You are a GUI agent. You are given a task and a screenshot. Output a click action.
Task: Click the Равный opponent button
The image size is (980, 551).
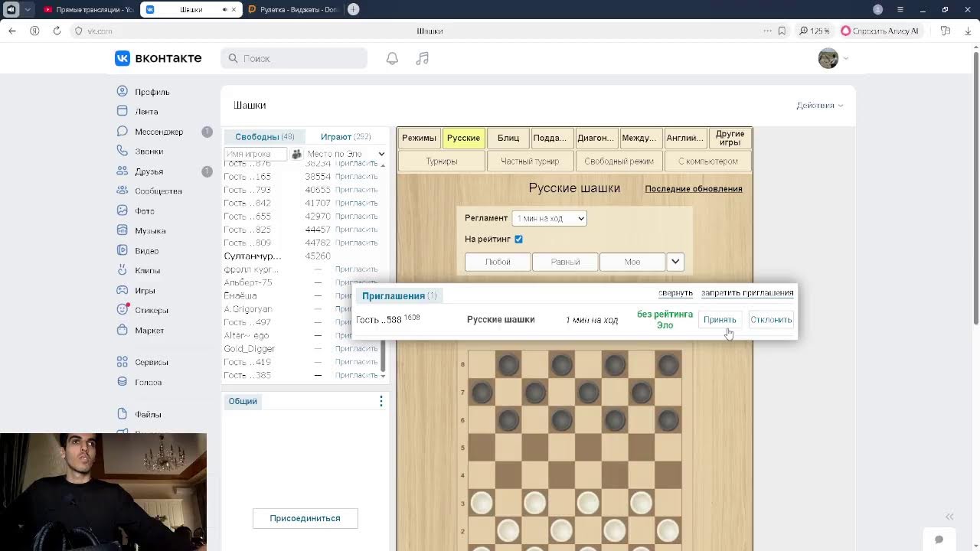[x=565, y=262]
